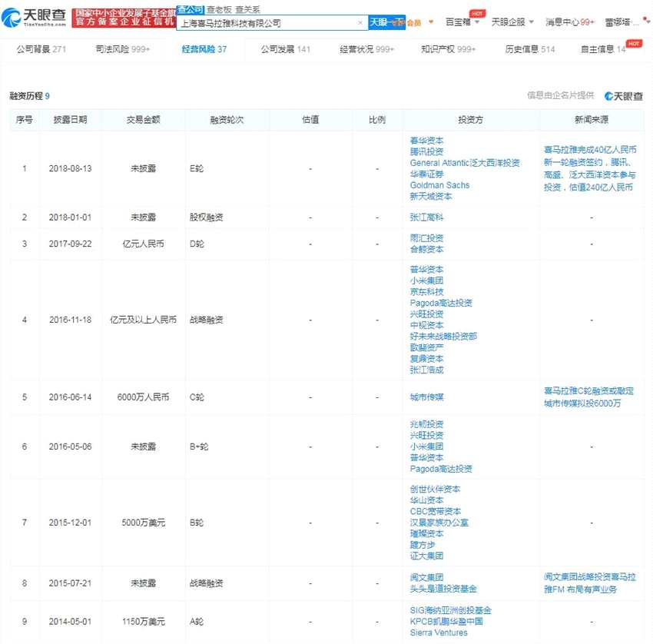Select the 查公司 search tab
Image resolution: width=653 pixels, height=644 pixels.
[x=191, y=9]
